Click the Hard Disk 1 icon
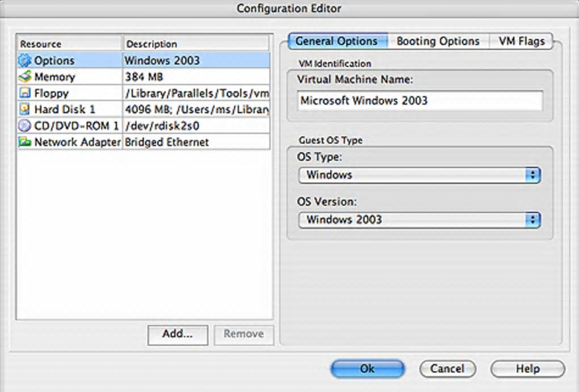This screenshot has width=579, height=392. (x=25, y=109)
